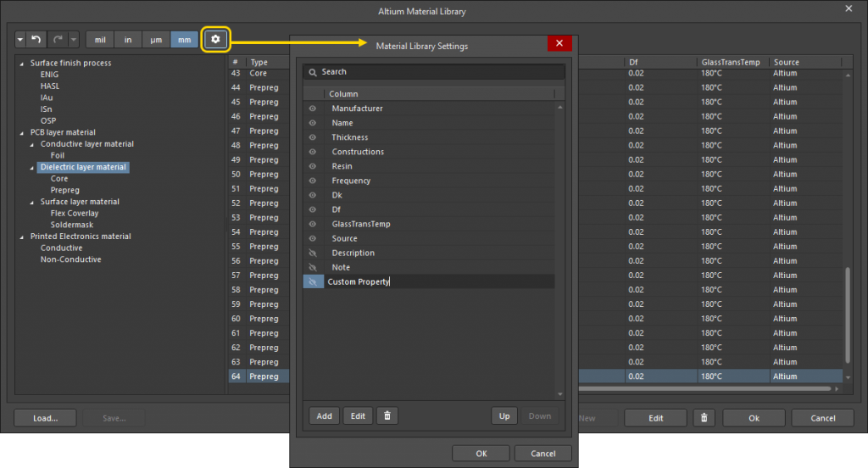Cancel the Material Library Settings dialog
Screen dimensions: 868x468
pos(543,454)
